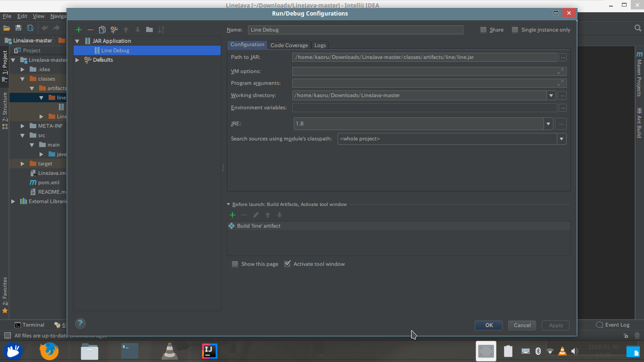Edit environment variables ellipsis button

(x=562, y=107)
